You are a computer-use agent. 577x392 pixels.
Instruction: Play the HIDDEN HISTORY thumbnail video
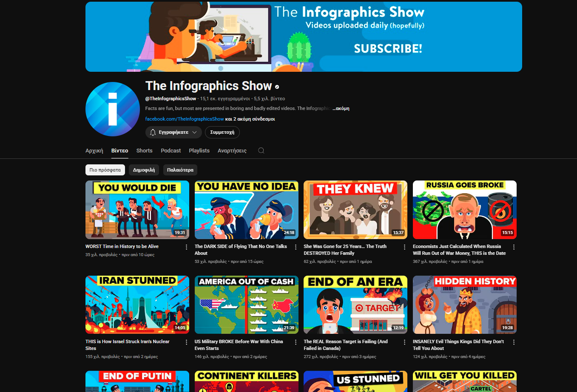click(x=465, y=305)
